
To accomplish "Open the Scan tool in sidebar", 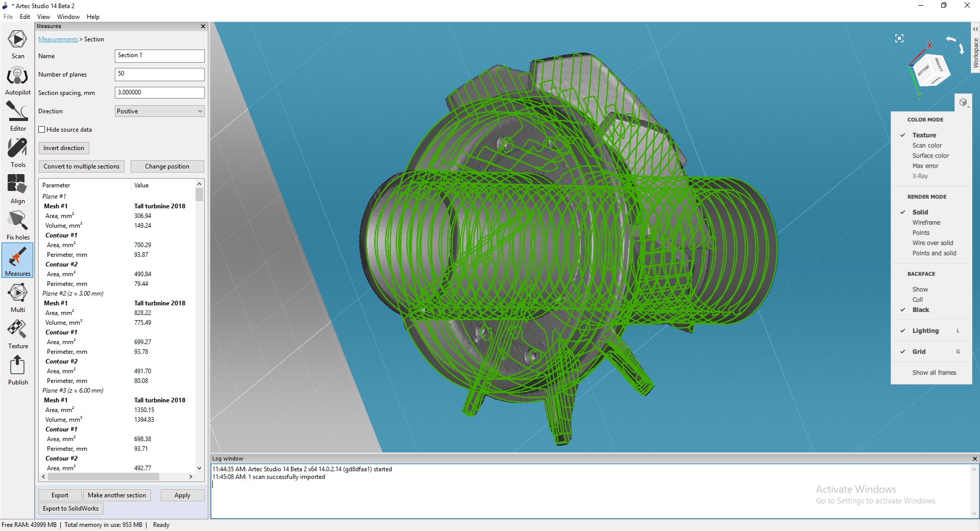I will click(x=17, y=44).
